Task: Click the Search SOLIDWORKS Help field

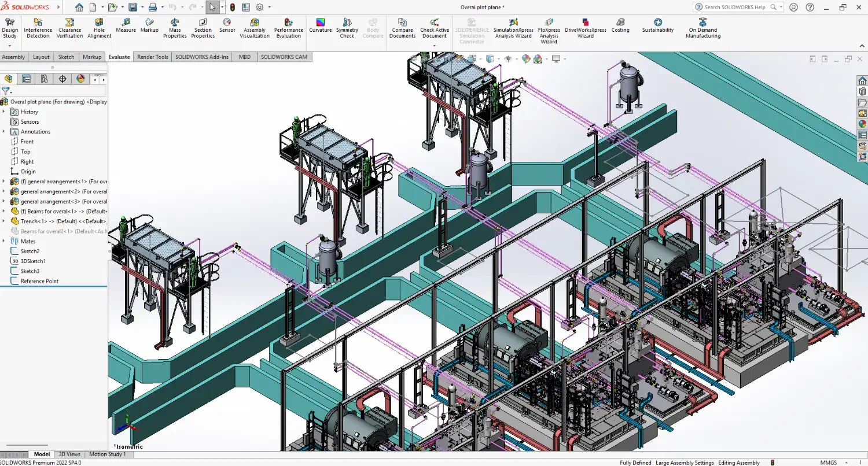Action: click(735, 8)
